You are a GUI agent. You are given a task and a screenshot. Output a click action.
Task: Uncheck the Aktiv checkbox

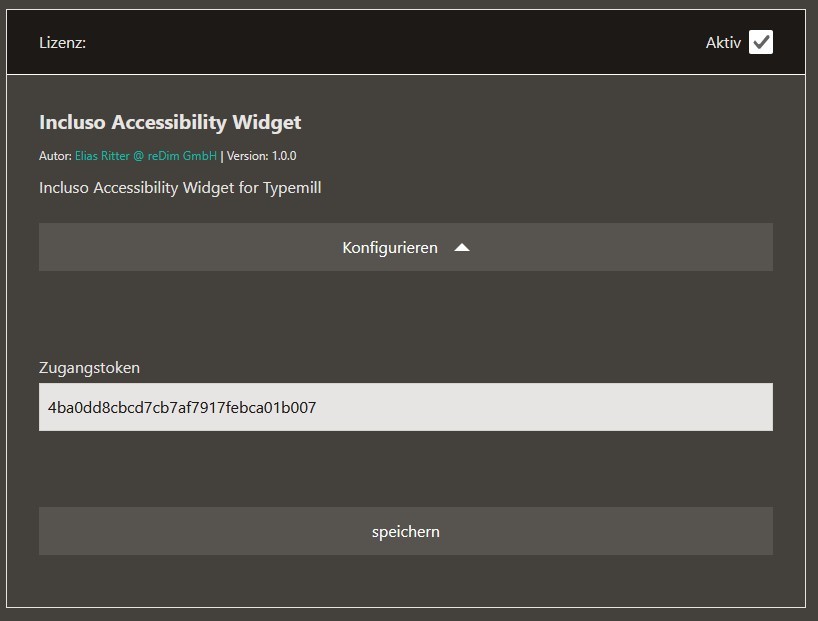[761, 42]
